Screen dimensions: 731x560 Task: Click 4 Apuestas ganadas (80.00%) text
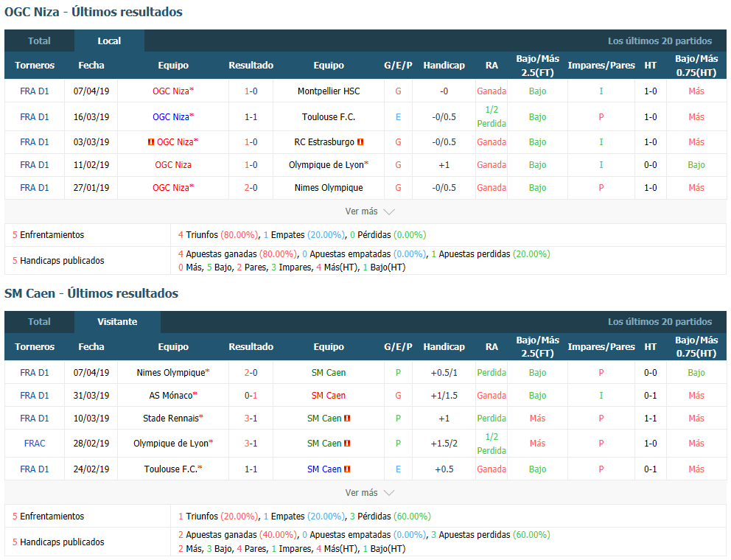pos(237,254)
